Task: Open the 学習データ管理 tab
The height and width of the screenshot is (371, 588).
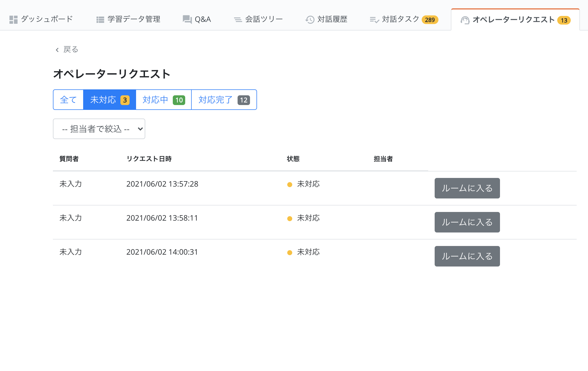Action: coord(134,19)
